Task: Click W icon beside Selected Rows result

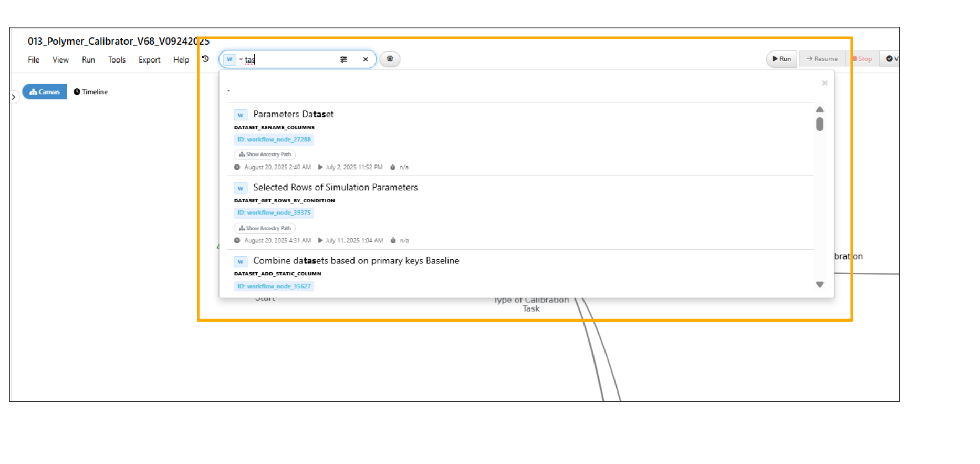Action: point(241,188)
